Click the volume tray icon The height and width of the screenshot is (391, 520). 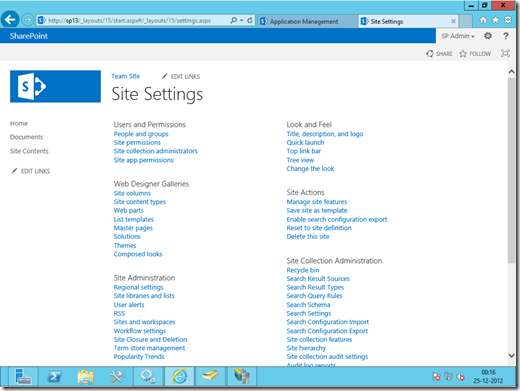click(461, 377)
